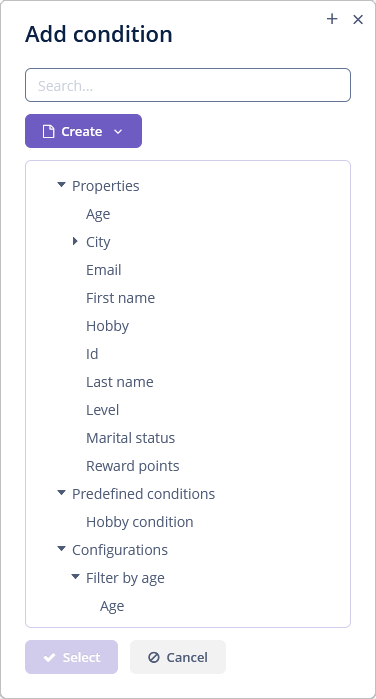Select the Email property
Screen dimensions: 376x699
coord(103,270)
